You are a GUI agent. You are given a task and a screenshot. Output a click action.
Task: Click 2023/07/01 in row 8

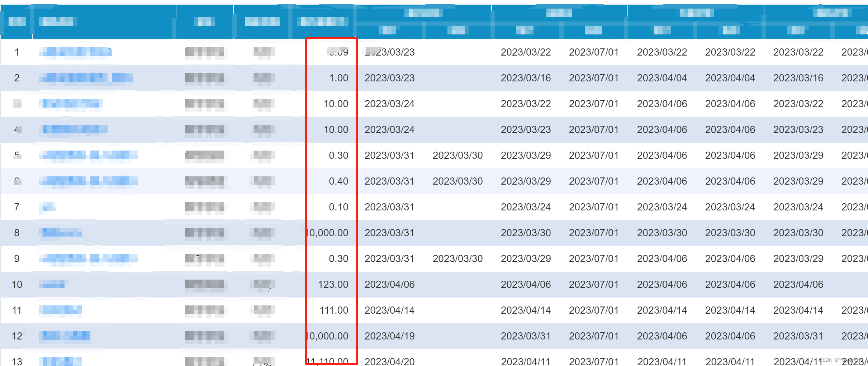point(594,233)
